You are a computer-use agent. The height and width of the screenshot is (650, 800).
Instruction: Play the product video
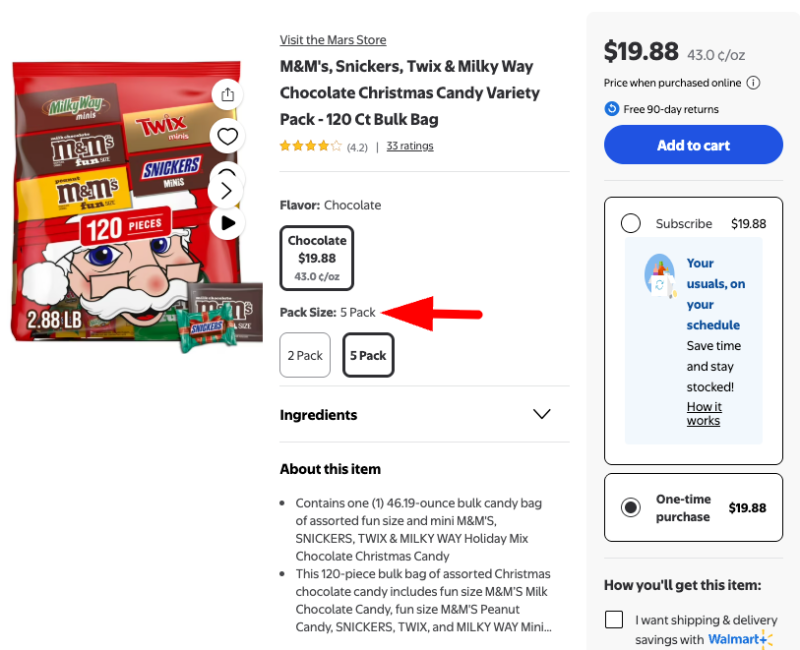[x=228, y=222]
